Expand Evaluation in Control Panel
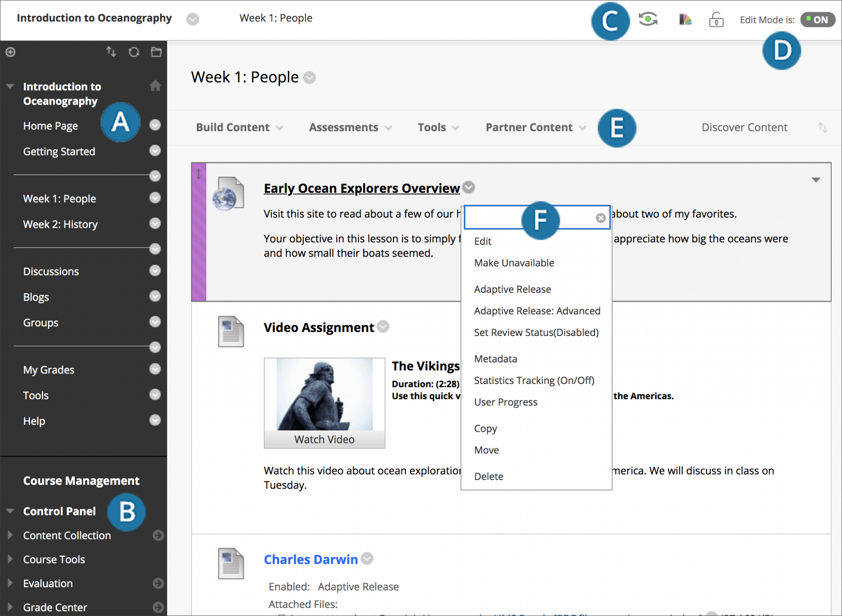Image resolution: width=842 pixels, height=616 pixels. click(x=10, y=583)
